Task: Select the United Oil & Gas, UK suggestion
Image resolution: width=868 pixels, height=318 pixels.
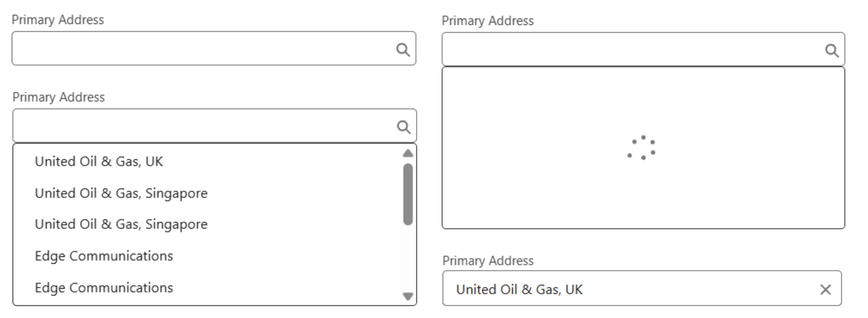Action: pyautogui.click(x=99, y=161)
